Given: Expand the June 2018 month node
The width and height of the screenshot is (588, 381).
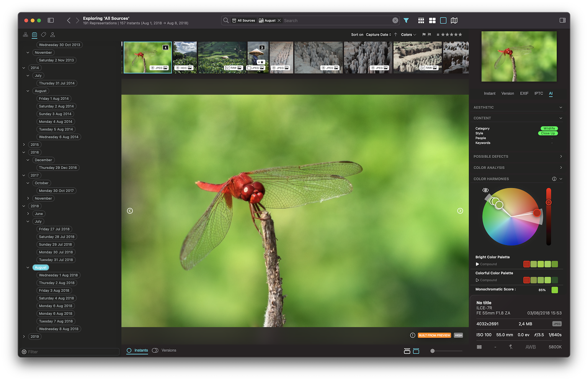Looking at the screenshot, I should [x=28, y=214].
